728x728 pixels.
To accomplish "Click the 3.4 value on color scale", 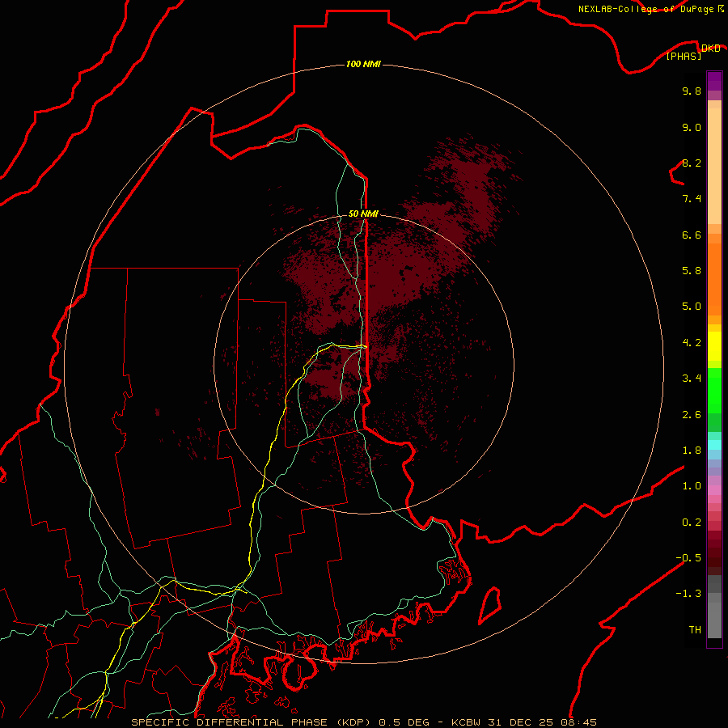I will (x=692, y=379).
